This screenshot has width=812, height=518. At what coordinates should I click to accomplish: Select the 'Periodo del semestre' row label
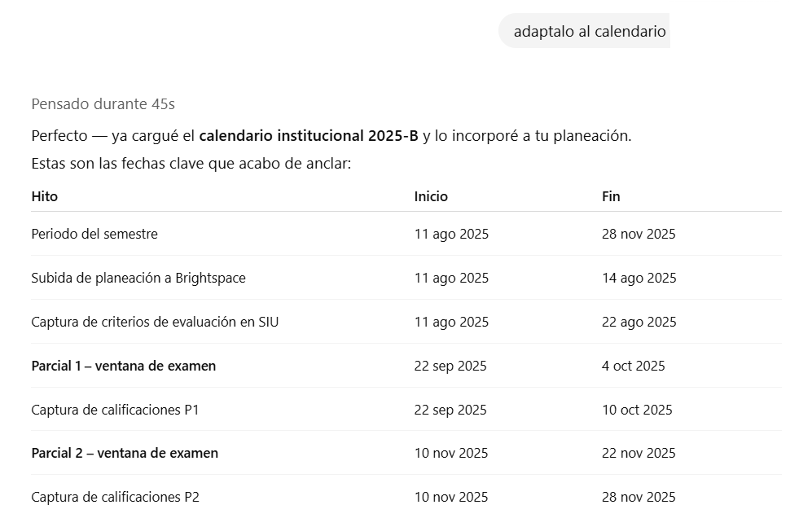(94, 234)
